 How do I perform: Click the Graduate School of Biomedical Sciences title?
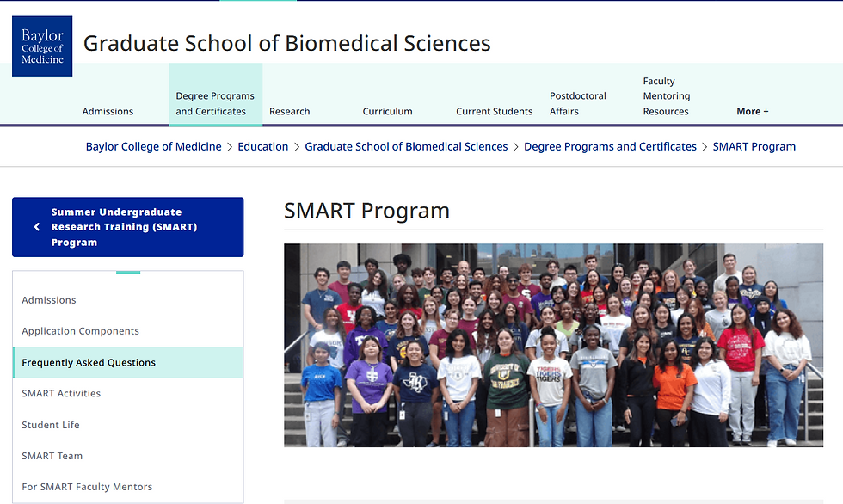click(x=286, y=43)
